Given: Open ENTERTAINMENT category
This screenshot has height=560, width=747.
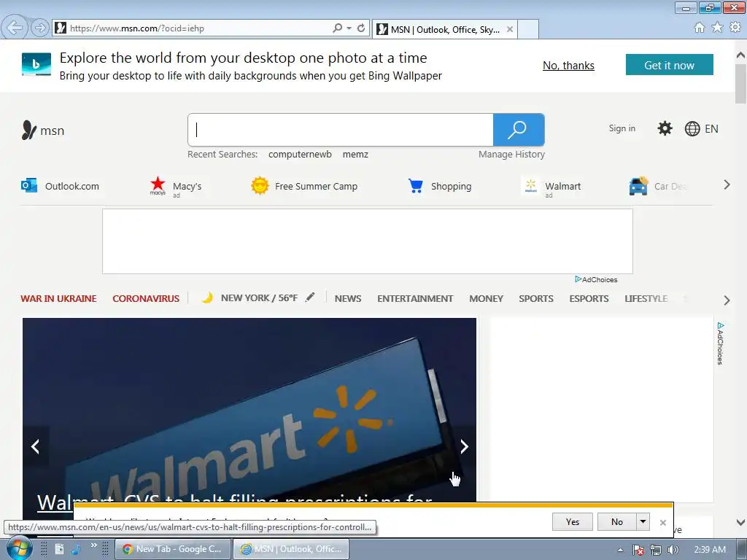Looking at the screenshot, I should pos(415,298).
